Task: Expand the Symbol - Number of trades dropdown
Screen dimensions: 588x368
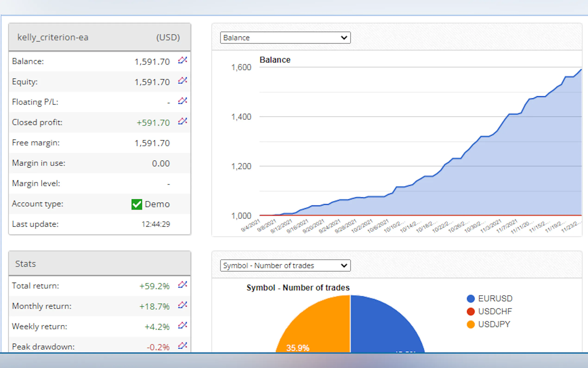Action: pos(285,266)
